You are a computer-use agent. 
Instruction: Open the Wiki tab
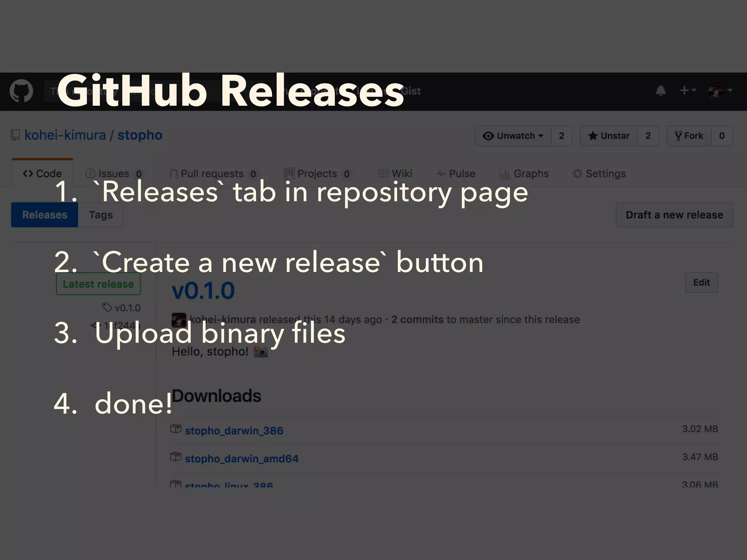coord(395,174)
